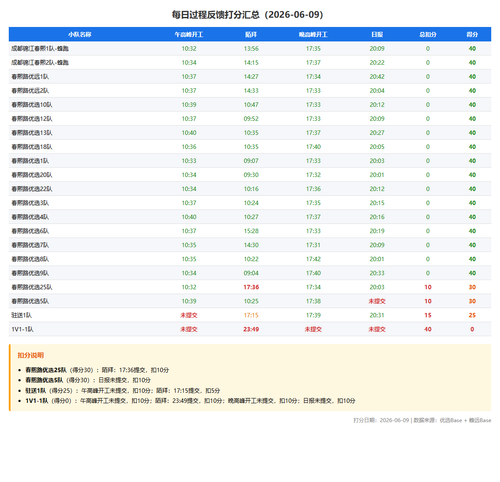The width and height of the screenshot is (500, 482).
Task: Select the 1V1-1队 name in the table
Action: point(22,329)
